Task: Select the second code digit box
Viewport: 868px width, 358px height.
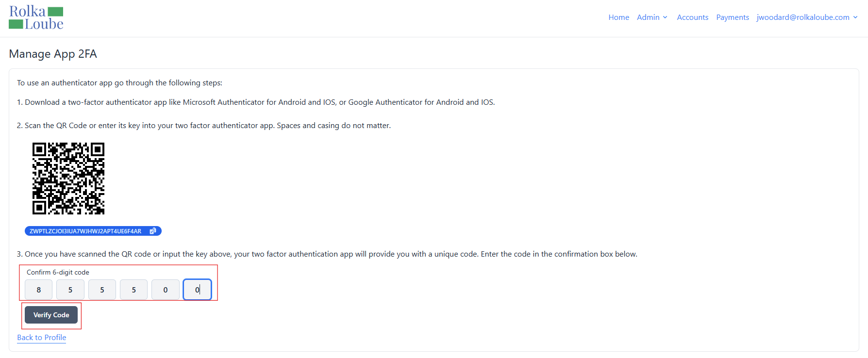Action: pyautogui.click(x=70, y=290)
